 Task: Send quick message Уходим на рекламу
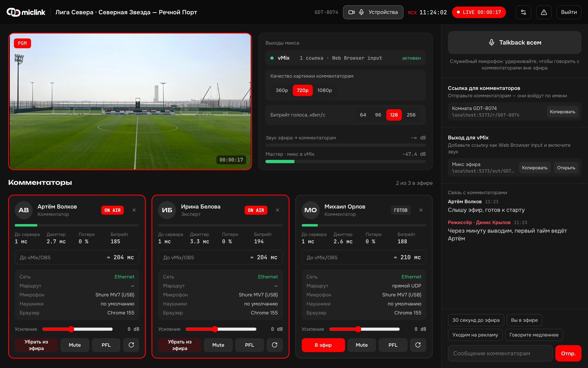pyautogui.click(x=475, y=335)
